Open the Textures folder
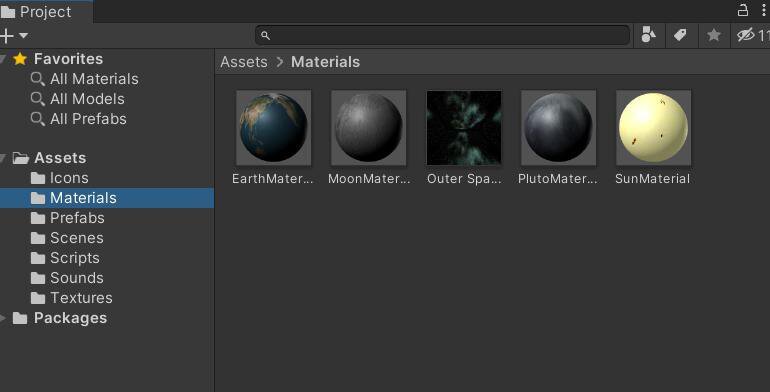This screenshot has width=770, height=392. click(x=81, y=298)
